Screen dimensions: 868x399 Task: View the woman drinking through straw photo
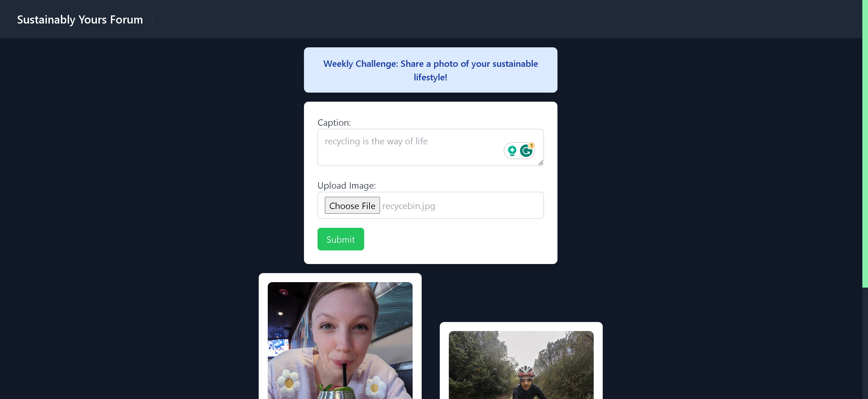(x=340, y=340)
